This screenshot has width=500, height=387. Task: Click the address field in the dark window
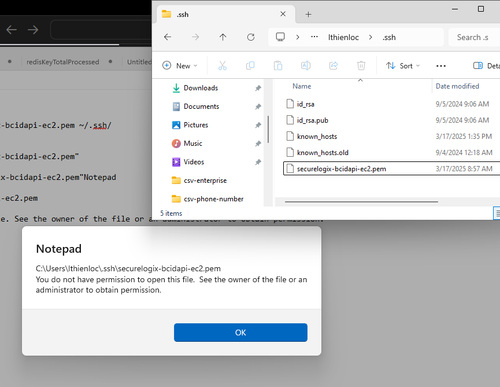[101, 30]
